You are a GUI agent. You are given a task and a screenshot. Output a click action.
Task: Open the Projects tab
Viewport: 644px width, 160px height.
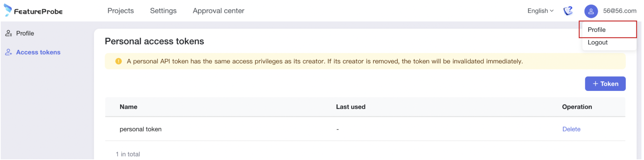coord(121,11)
